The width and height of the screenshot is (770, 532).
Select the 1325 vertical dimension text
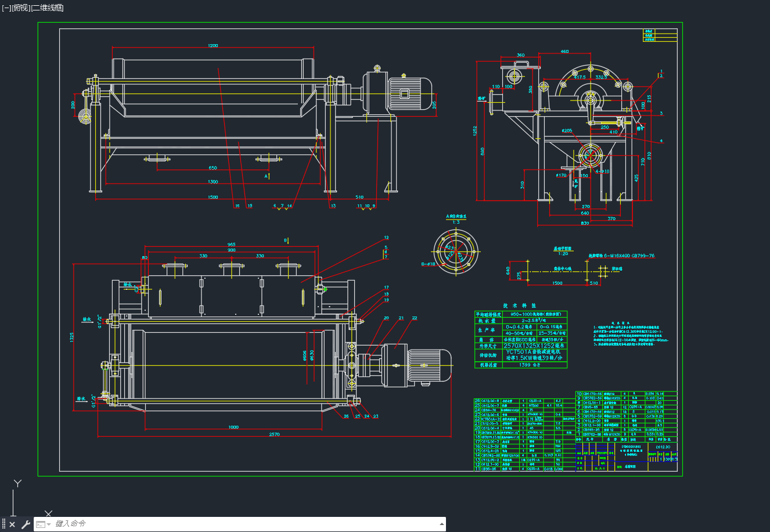[x=72, y=337]
